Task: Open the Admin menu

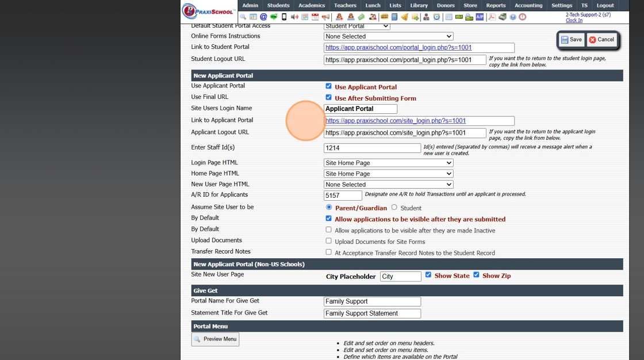Action: [x=250, y=5]
